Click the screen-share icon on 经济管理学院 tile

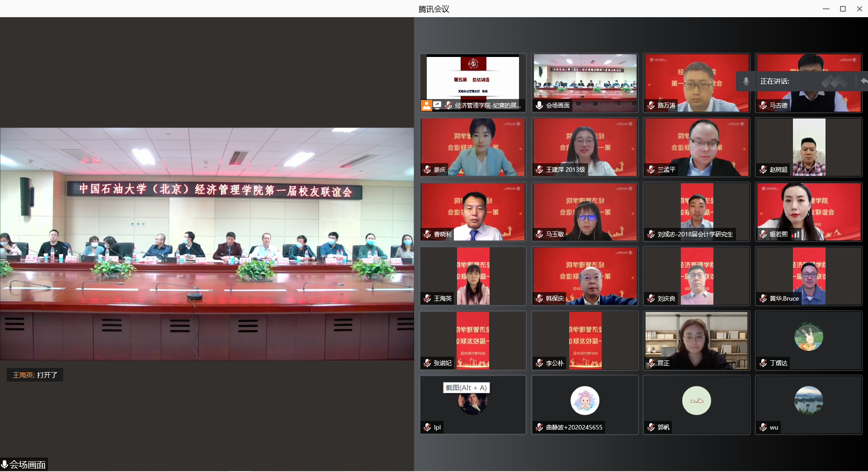(437, 105)
